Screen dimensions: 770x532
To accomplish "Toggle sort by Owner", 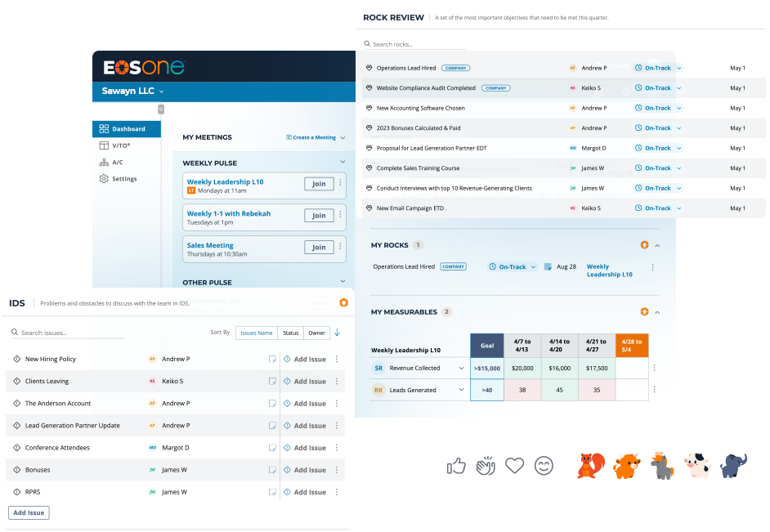I will pyautogui.click(x=316, y=333).
